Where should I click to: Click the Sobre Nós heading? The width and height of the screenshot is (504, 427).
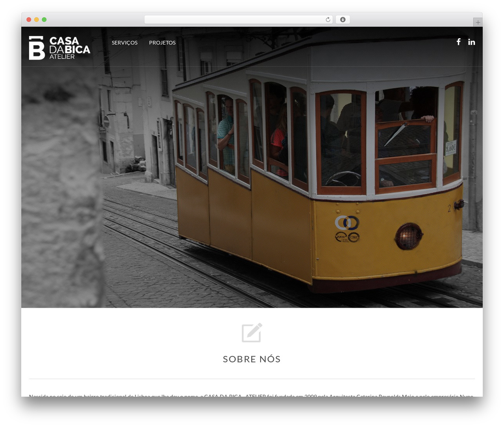point(252,359)
